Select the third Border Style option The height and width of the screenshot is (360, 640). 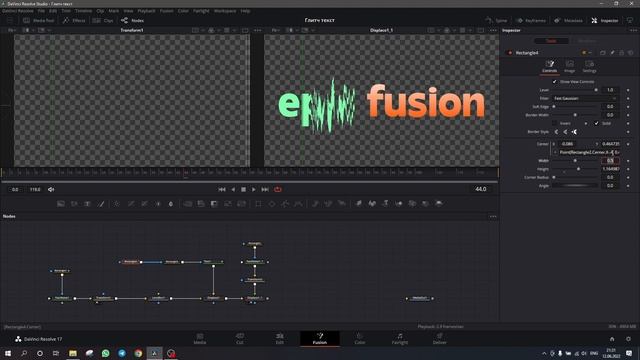click(574, 132)
